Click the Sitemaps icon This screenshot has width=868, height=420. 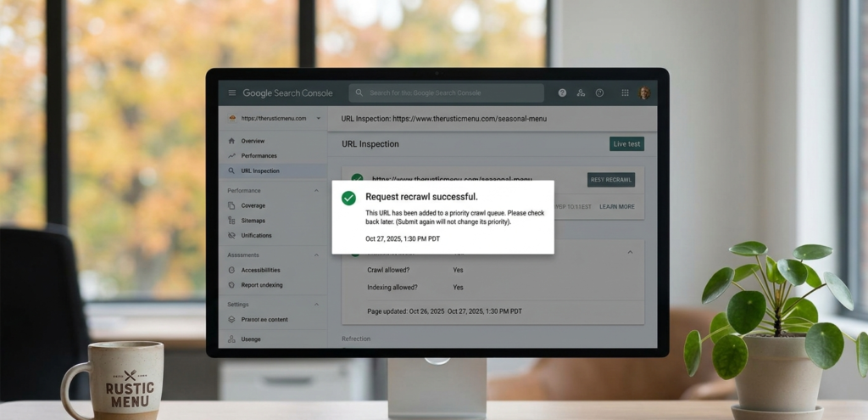pos(231,221)
